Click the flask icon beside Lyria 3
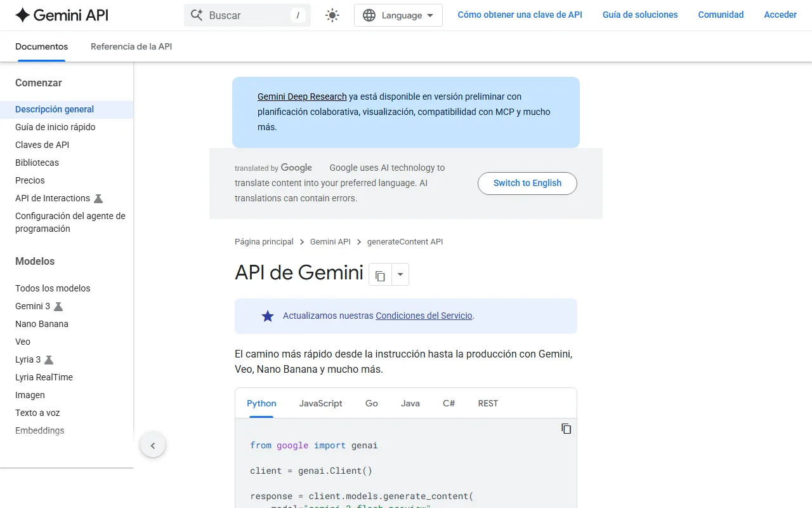812x508 pixels. pyautogui.click(x=49, y=359)
